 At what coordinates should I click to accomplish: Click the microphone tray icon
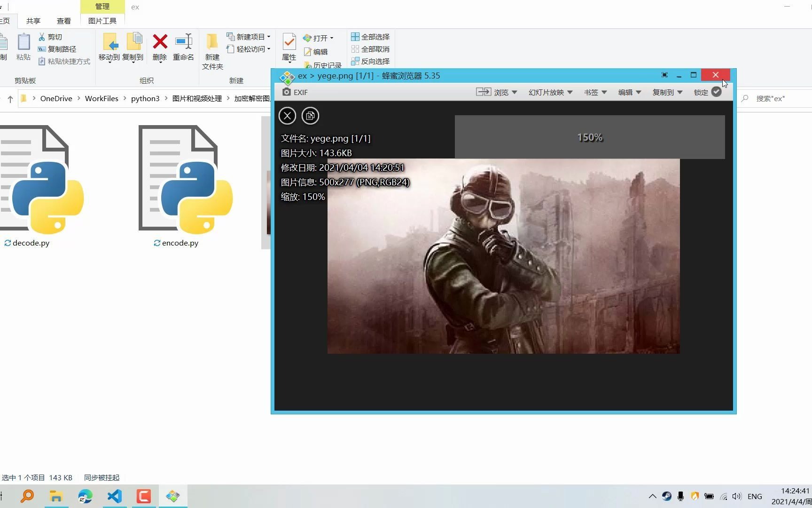(680, 496)
